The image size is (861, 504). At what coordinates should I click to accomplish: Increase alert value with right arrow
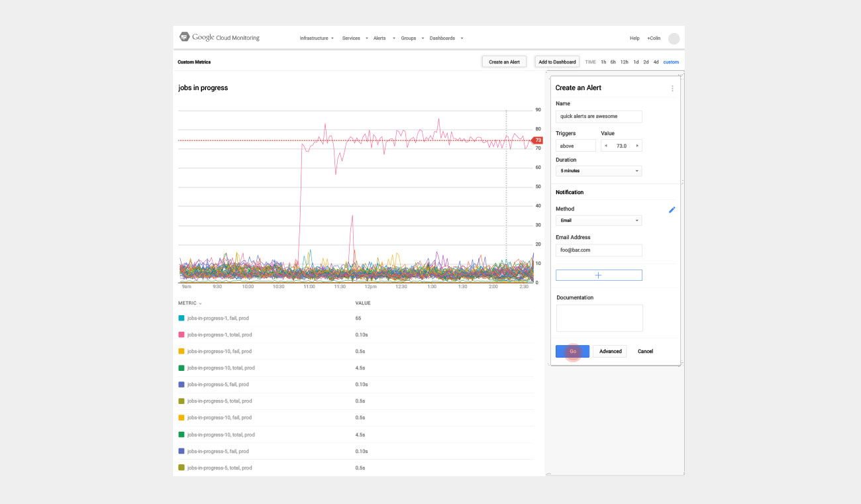(637, 146)
